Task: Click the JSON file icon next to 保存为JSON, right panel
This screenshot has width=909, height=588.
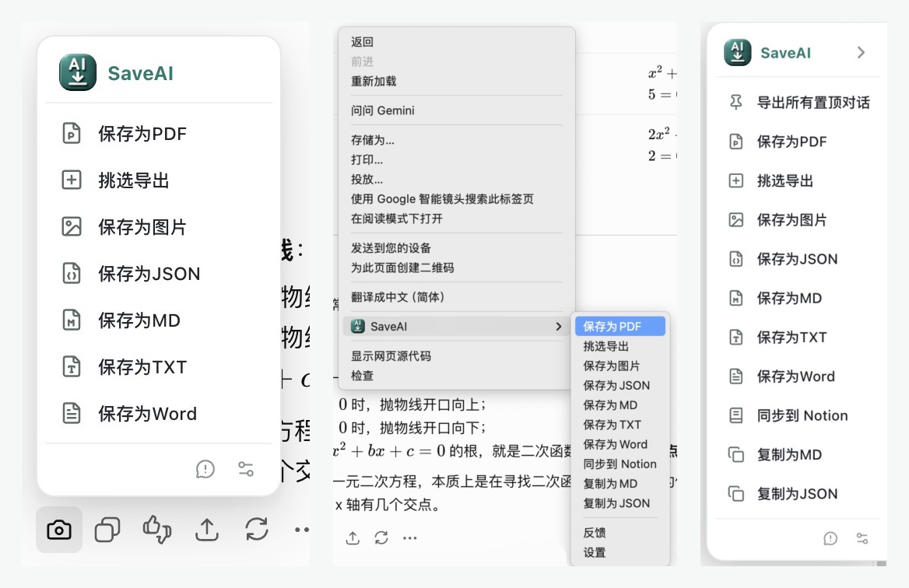Action: pyautogui.click(x=735, y=259)
